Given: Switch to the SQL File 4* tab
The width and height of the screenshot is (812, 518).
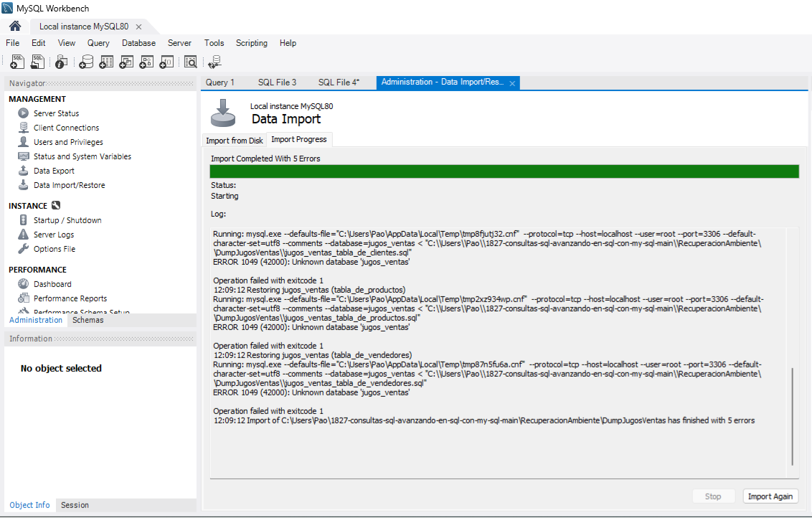Looking at the screenshot, I should click(x=339, y=83).
